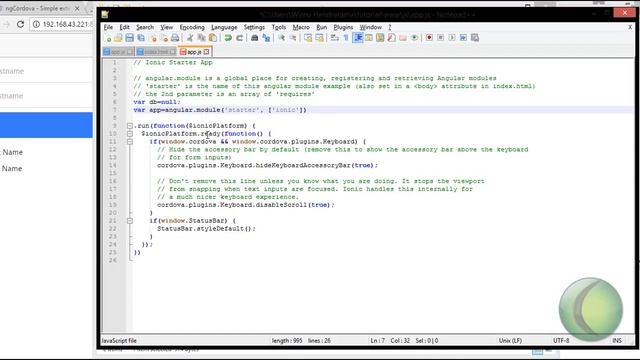Switch to the middle index.html tab
The image size is (640, 360).
157,52
